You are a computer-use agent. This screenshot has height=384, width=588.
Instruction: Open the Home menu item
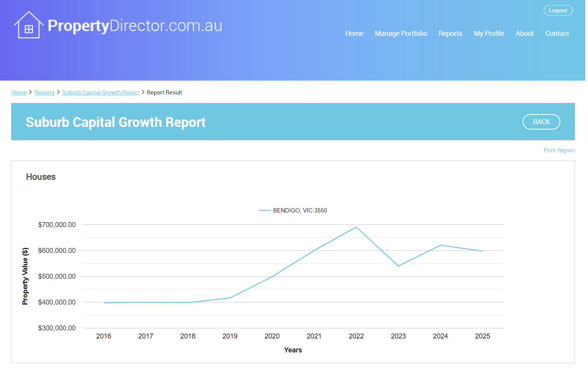click(354, 34)
